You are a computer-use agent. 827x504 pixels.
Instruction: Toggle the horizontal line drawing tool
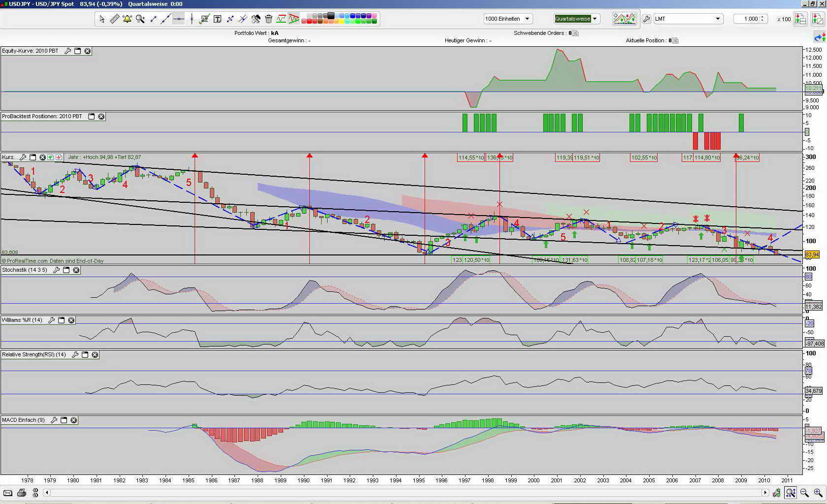point(179,19)
